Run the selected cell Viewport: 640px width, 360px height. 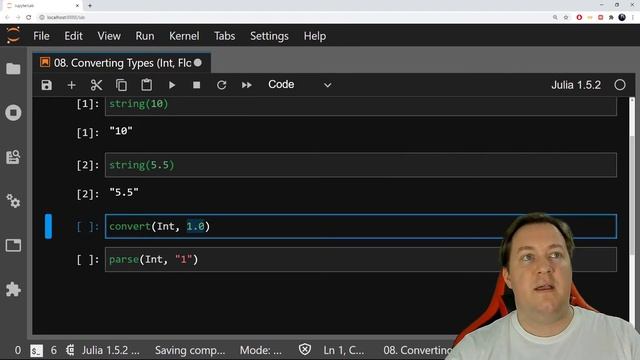click(x=172, y=85)
